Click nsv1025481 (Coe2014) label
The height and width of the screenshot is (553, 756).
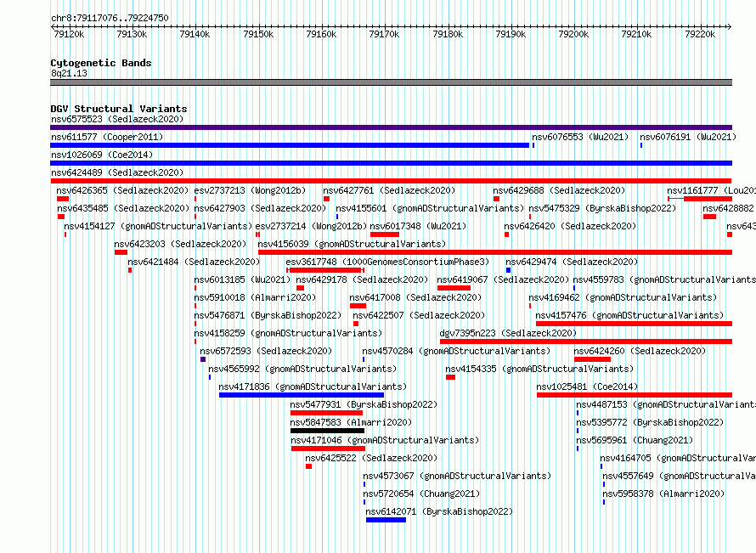coord(587,387)
